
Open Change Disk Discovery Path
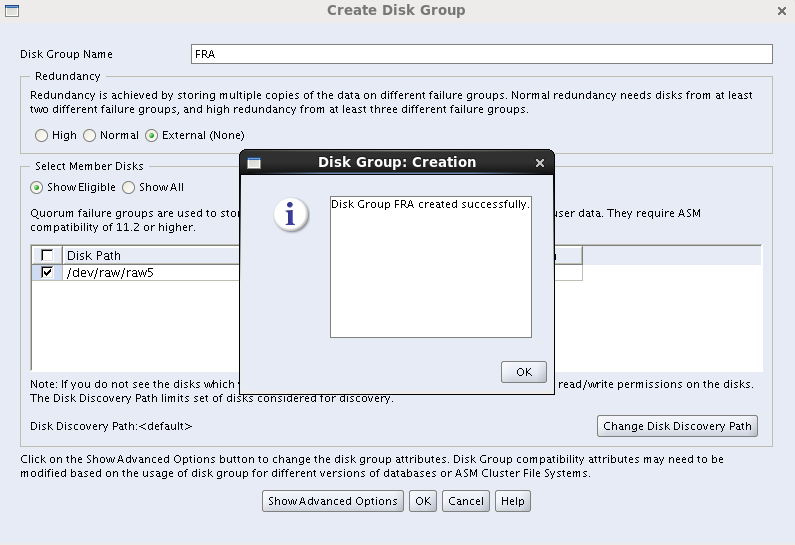click(677, 426)
